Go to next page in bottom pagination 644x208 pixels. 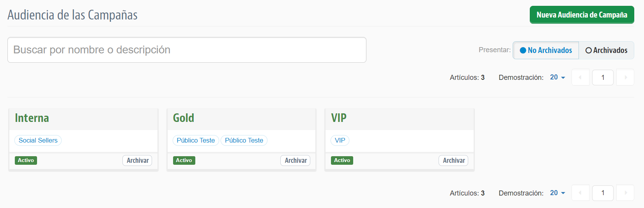click(x=625, y=193)
